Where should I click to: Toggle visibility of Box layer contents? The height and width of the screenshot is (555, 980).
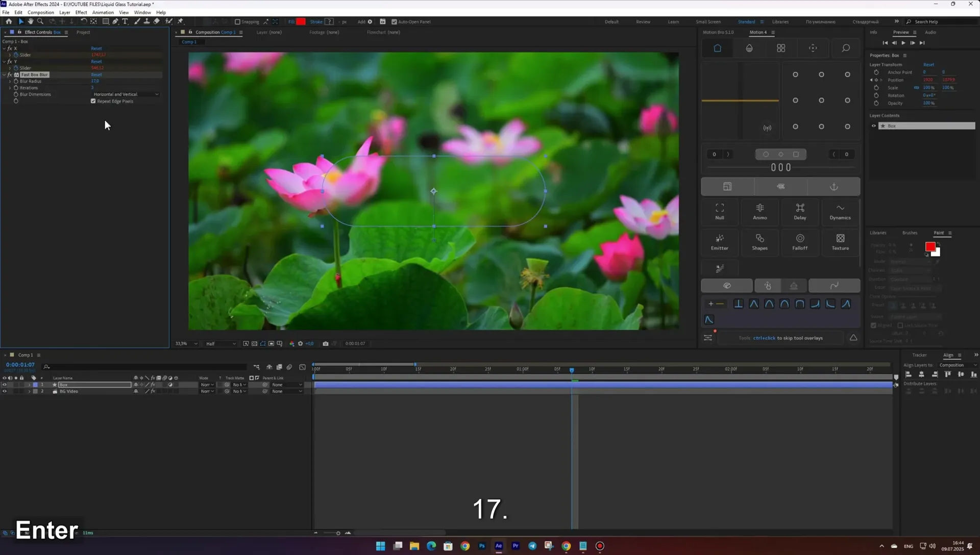(873, 126)
